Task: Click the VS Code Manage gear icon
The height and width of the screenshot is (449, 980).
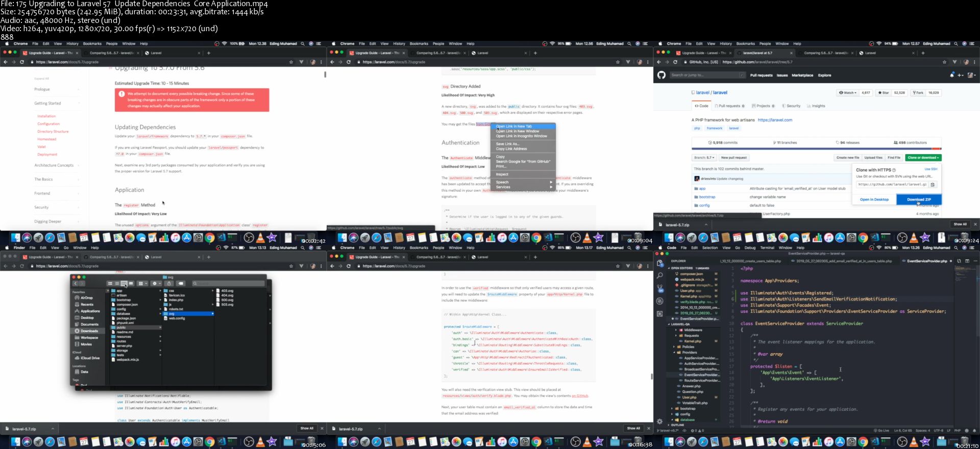Action: pyautogui.click(x=659, y=421)
